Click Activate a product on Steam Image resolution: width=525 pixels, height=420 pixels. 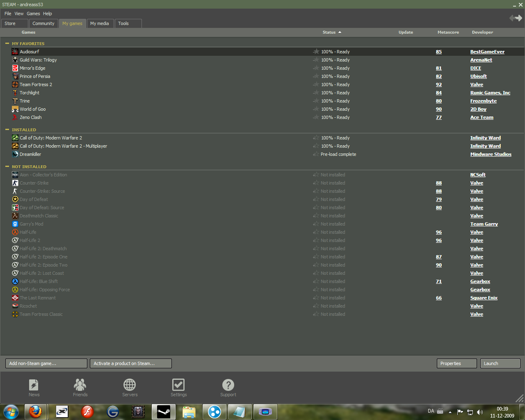(x=131, y=363)
